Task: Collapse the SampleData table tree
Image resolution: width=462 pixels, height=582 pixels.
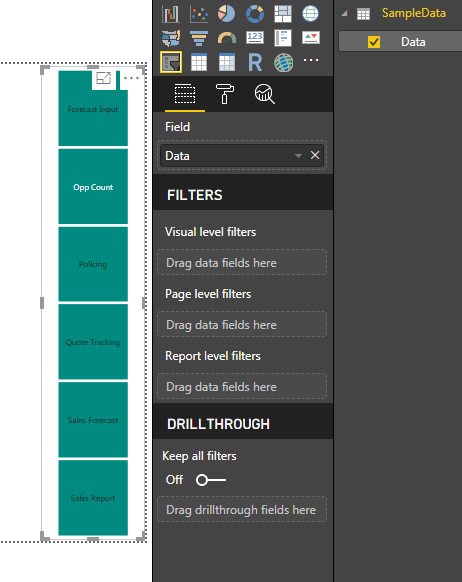Action: [344, 14]
